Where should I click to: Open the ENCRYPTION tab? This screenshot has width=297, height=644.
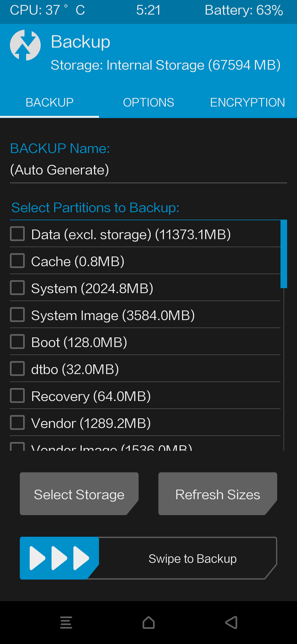pos(248,103)
